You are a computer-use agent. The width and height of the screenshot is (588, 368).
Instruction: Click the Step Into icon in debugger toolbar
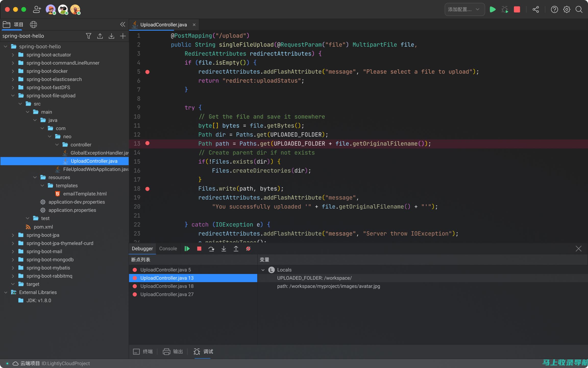point(224,248)
